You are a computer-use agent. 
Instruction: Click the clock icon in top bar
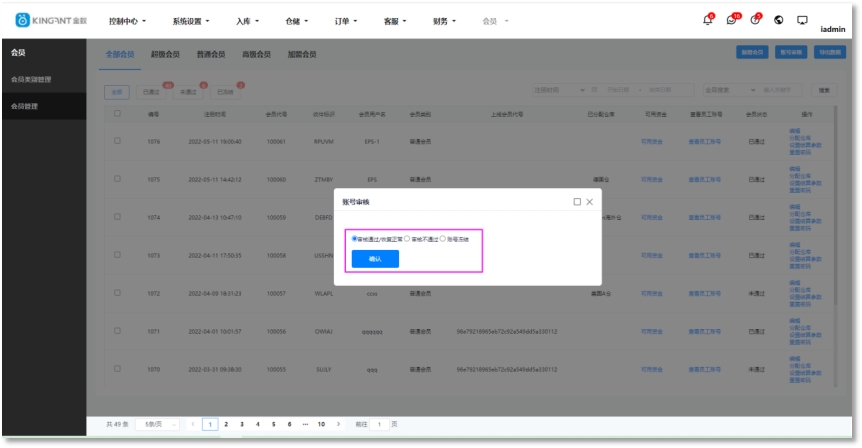click(755, 21)
